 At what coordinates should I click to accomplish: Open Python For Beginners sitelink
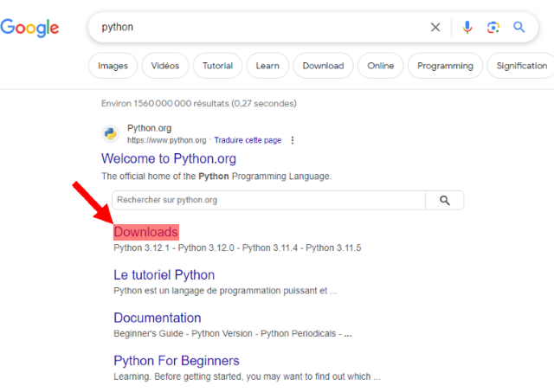[x=177, y=361]
